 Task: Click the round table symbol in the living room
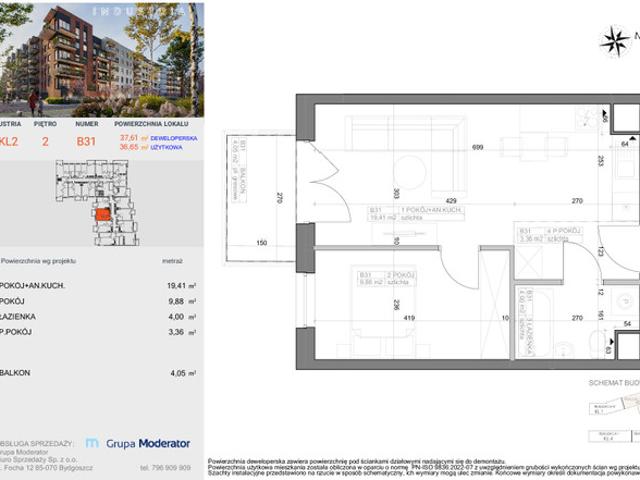click(409, 173)
